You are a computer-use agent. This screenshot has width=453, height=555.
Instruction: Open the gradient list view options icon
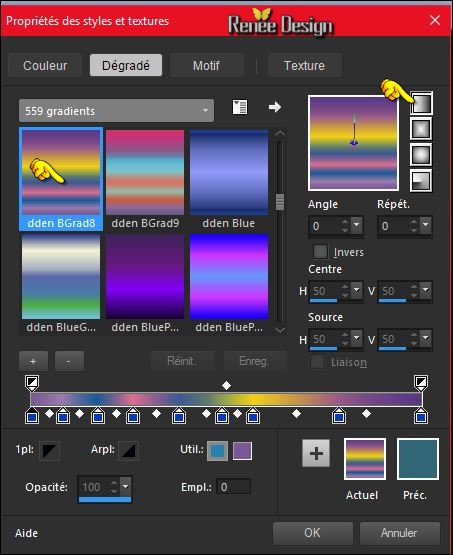[240, 107]
